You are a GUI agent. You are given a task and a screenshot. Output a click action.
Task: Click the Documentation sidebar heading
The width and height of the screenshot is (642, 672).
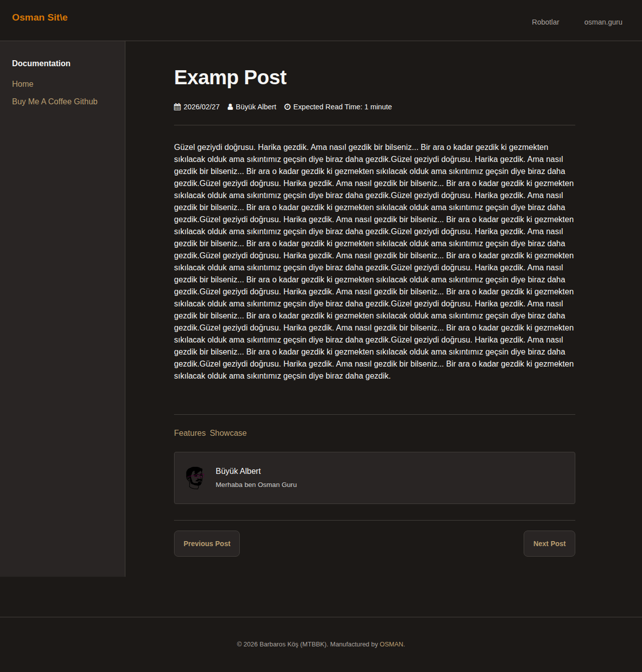tap(41, 63)
